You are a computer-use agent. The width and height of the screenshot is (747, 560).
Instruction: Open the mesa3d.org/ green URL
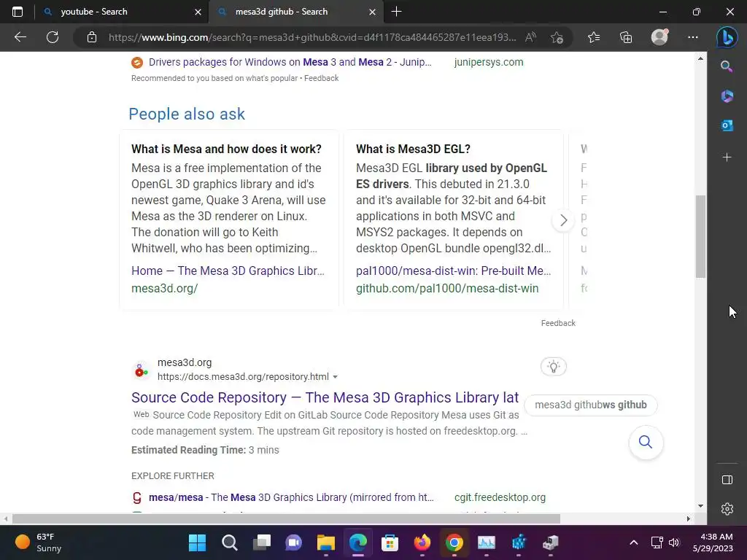[164, 288]
